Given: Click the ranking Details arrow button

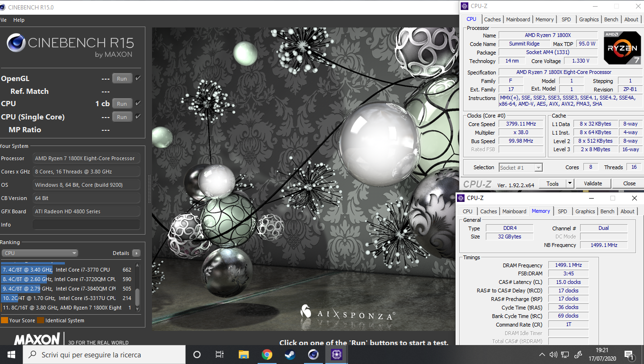Looking at the screenshot, I should 136,253.
